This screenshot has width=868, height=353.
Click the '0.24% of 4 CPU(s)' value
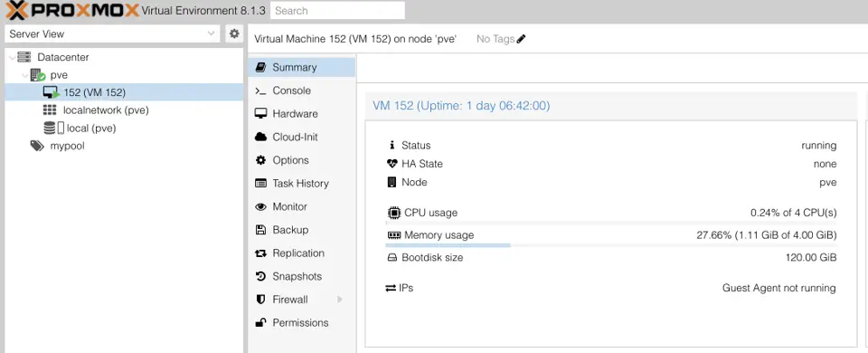(x=793, y=213)
